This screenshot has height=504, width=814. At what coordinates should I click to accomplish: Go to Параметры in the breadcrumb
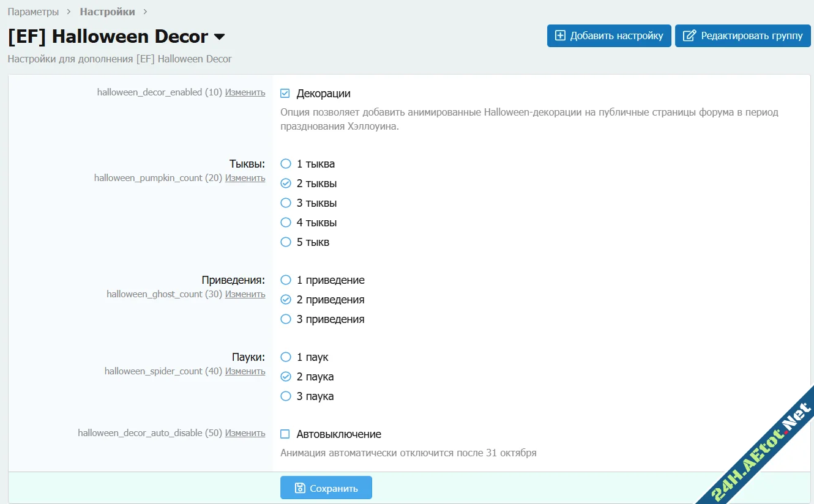[33, 12]
